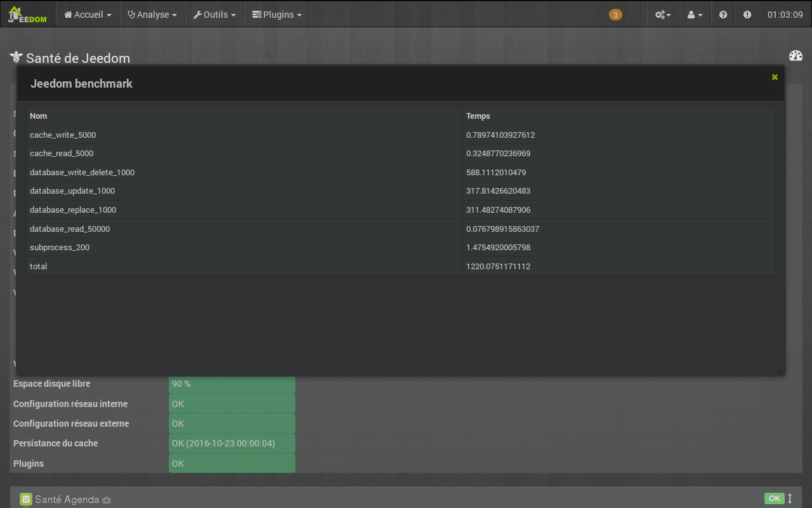The image size is (812, 508).
Task: Click the OK (2016-10-23 00:00:04) status
Action: (x=232, y=443)
